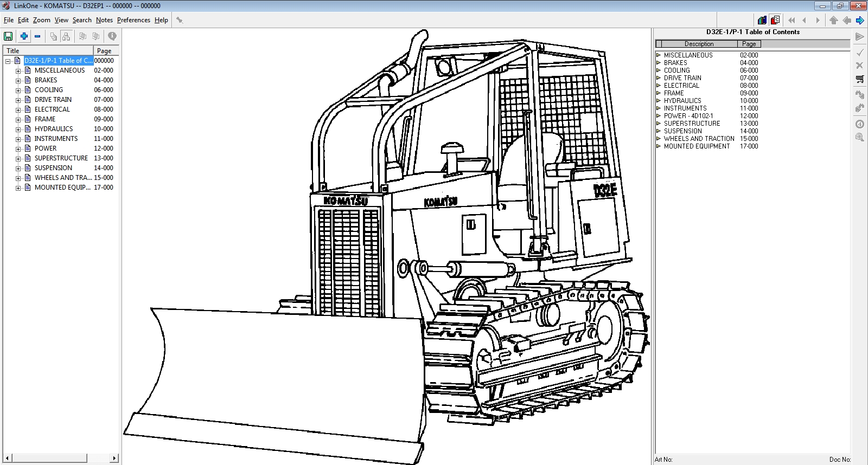Click the single left triangle previous-page icon
Viewport: 868px width, 465px height.
(805, 20)
